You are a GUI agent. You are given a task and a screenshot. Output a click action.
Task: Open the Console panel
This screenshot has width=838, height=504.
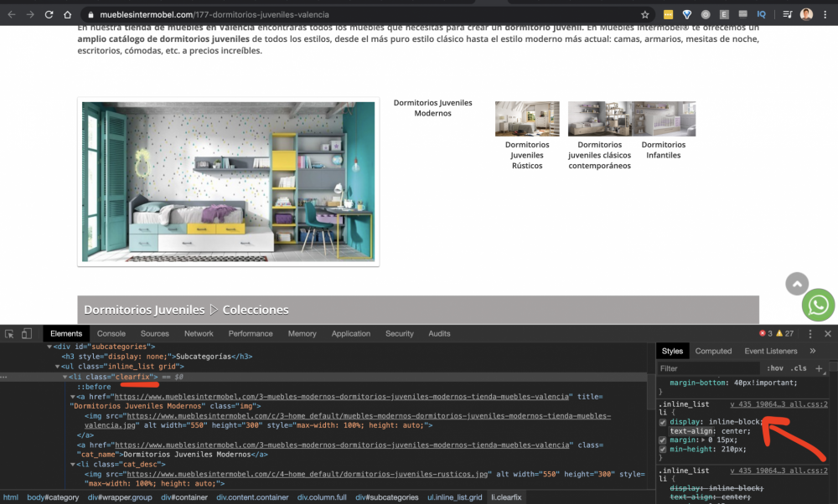[111, 332]
